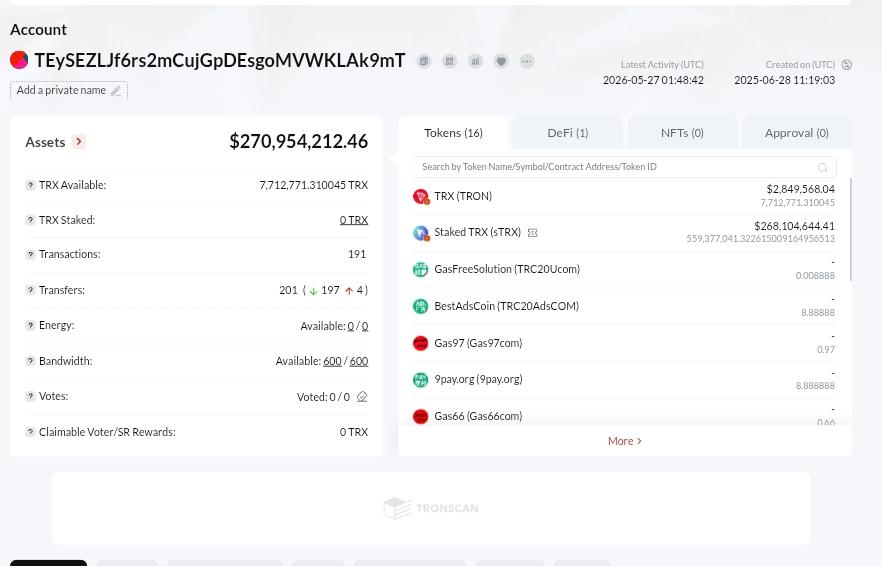Click the 9pay.org token logo
882x566 pixels.
(421, 379)
